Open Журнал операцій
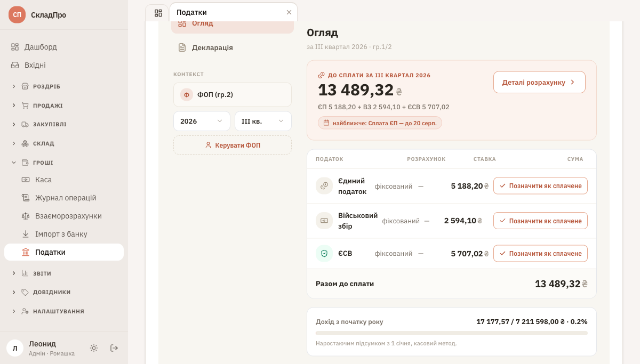The image size is (640, 364). [64, 198]
